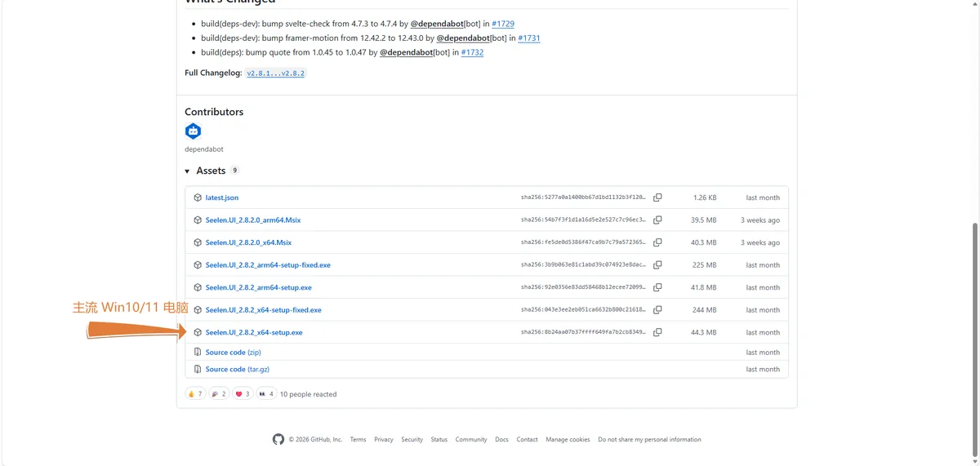Open dependabot contributor avatar
This screenshot has height=466, width=980.
193,131
